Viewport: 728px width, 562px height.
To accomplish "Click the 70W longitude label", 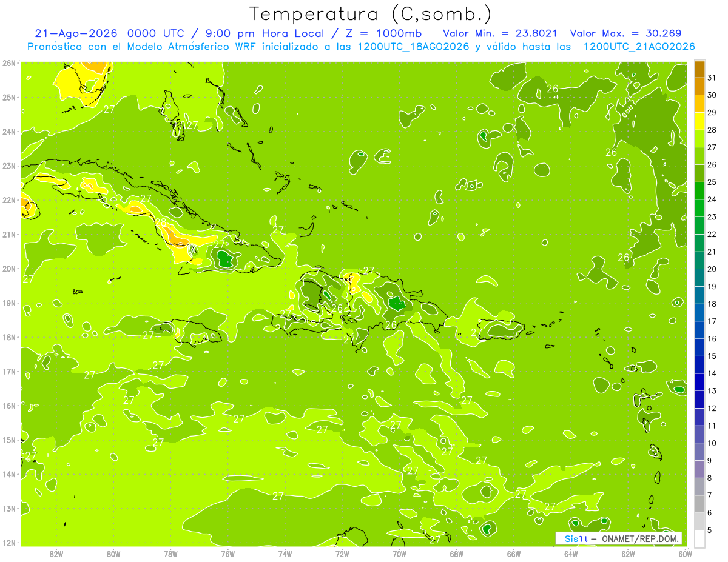I will click(399, 554).
